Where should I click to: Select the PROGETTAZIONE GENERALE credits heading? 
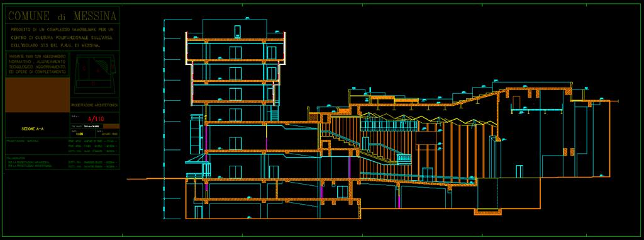pyautogui.click(x=23, y=141)
